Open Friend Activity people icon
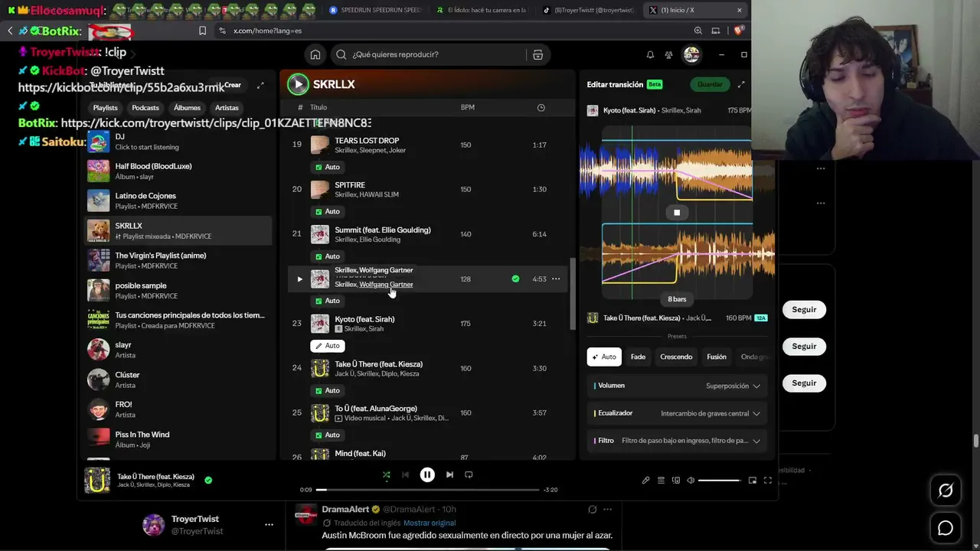The width and height of the screenshot is (980, 551). pyautogui.click(x=668, y=55)
